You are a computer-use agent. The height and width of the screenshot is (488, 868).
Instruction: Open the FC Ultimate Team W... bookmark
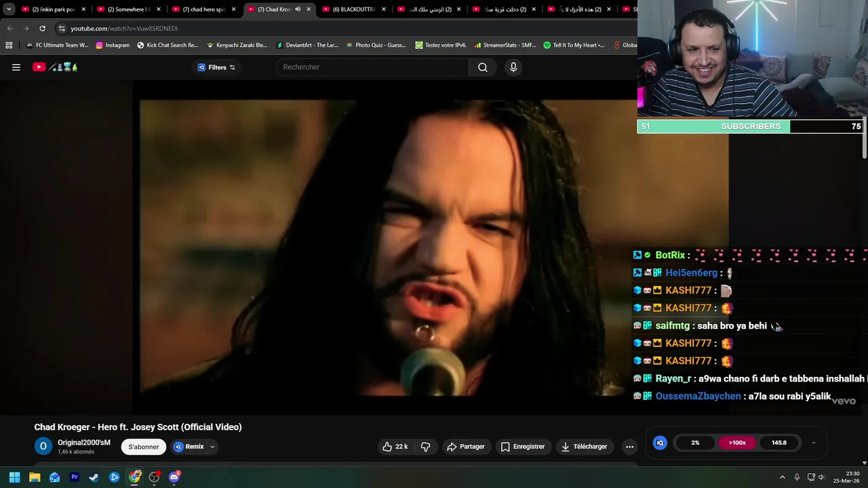pos(56,45)
